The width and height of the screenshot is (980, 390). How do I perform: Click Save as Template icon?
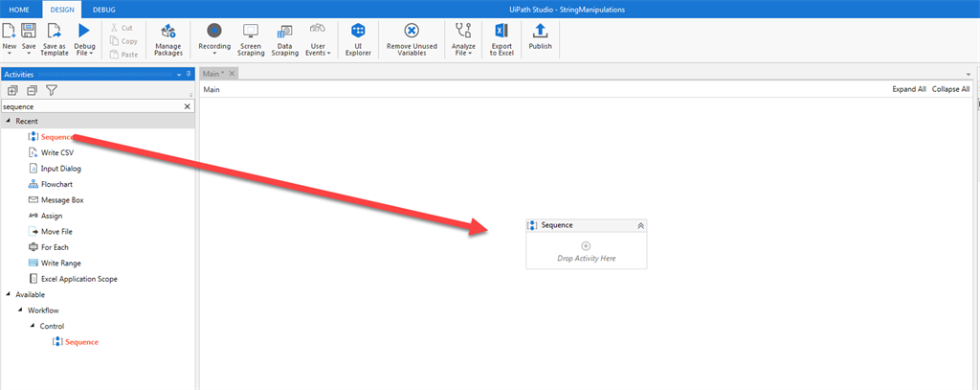pyautogui.click(x=55, y=31)
